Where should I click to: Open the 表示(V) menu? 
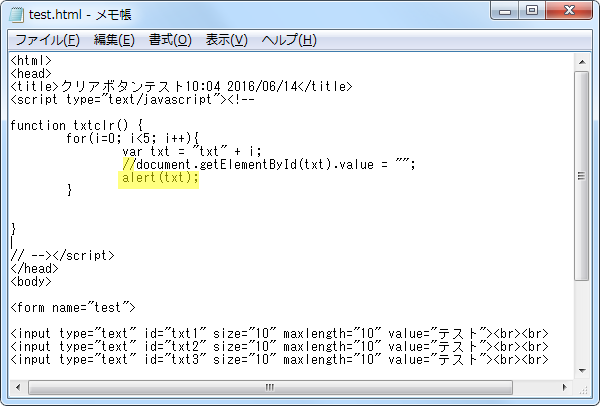(227, 40)
